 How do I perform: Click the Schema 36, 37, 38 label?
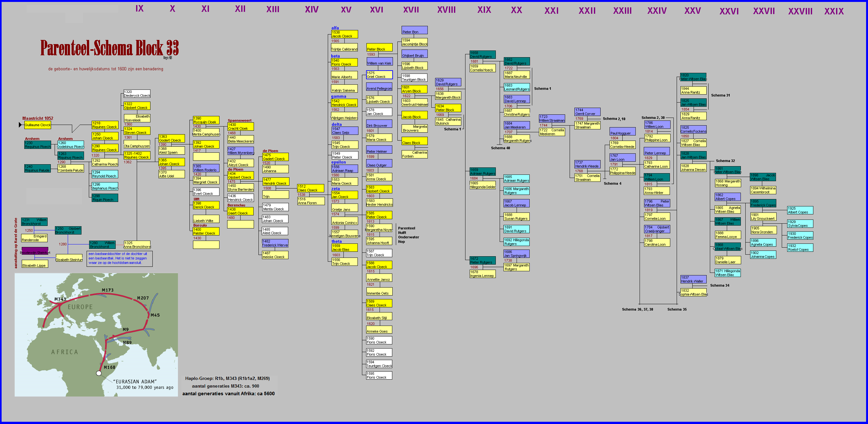[x=637, y=309]
